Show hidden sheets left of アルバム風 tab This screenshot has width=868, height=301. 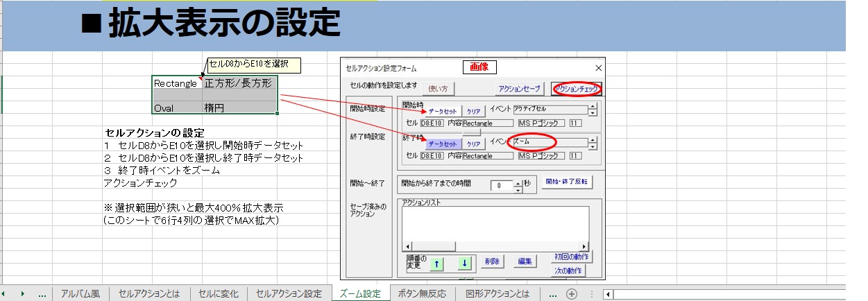(42, 294)
